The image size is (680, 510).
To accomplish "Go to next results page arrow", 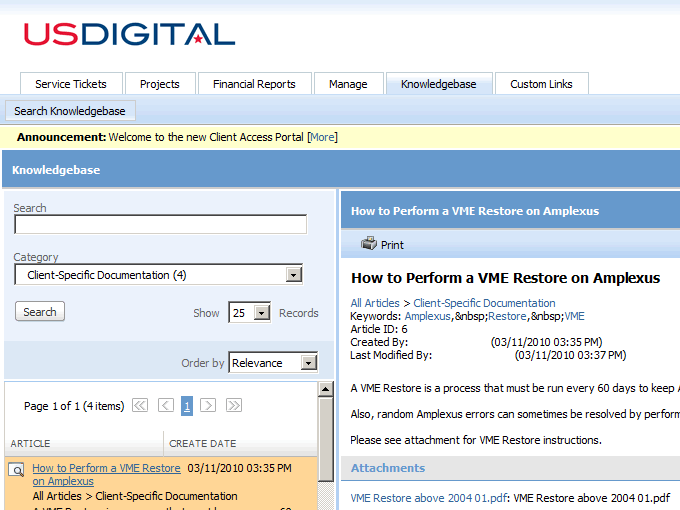I will (x=208, y=405).
